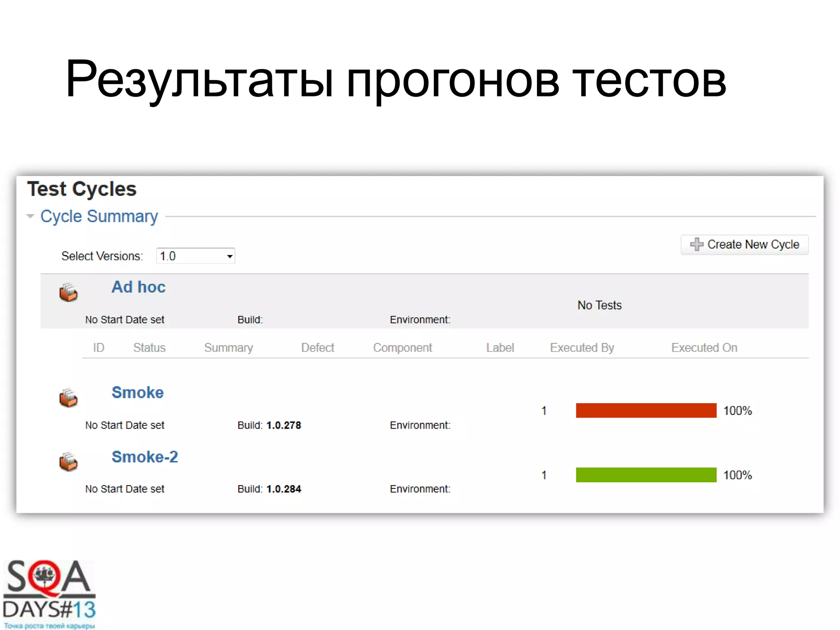Click Smoke's No Start Date set text
840x630 pixels.
pyautogui.click(x=125, y=425)
